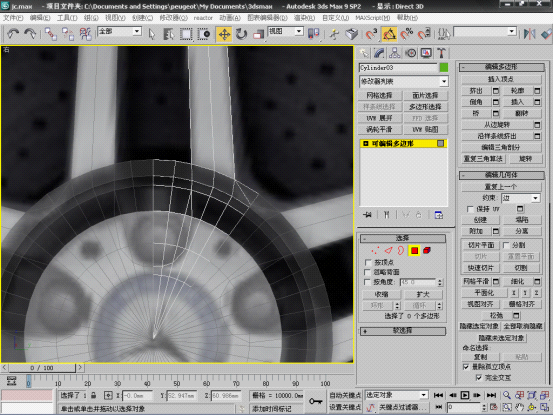Open the Hierarchy command panel tab
Viewport: 553px width, 415px height.
[x=394, y=53]
